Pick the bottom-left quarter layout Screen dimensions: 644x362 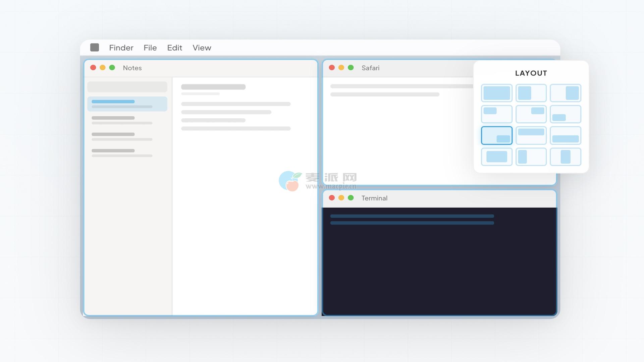point(566,114)
